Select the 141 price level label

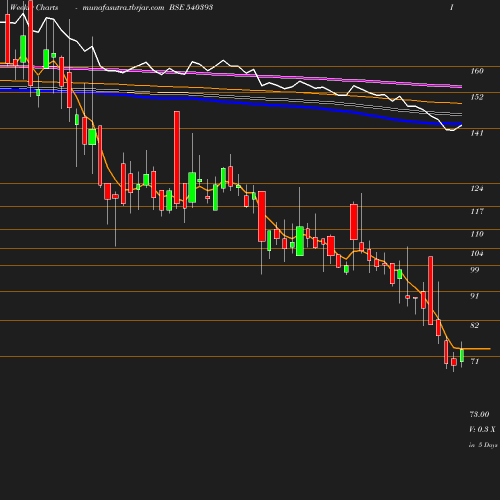(x=477, y=133)
